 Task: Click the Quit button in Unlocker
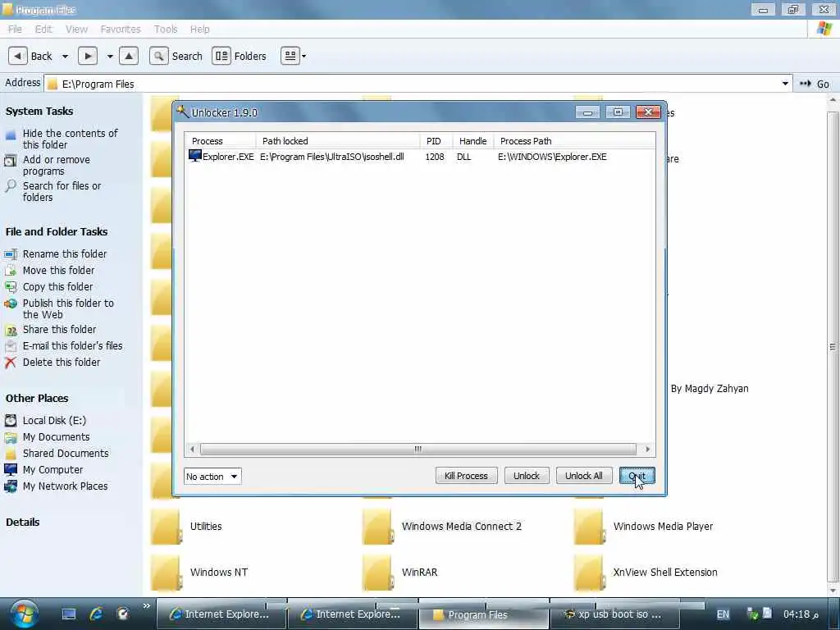pos(637,476)
